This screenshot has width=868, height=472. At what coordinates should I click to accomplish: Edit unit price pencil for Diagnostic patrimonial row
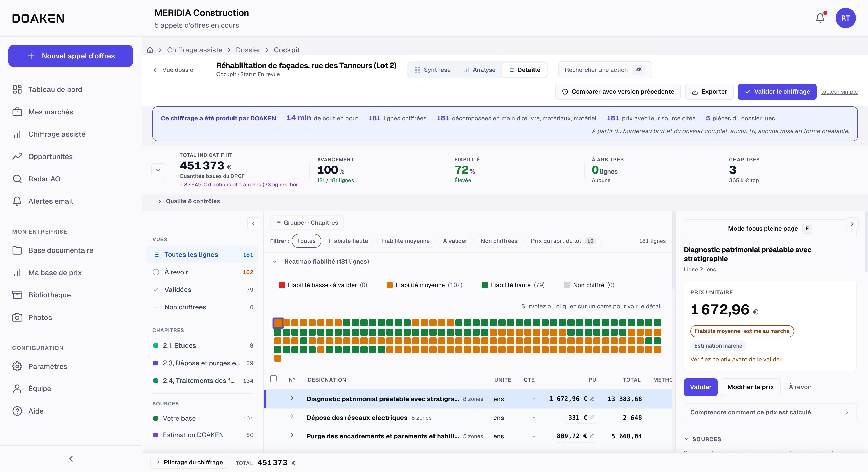point(592,399)
